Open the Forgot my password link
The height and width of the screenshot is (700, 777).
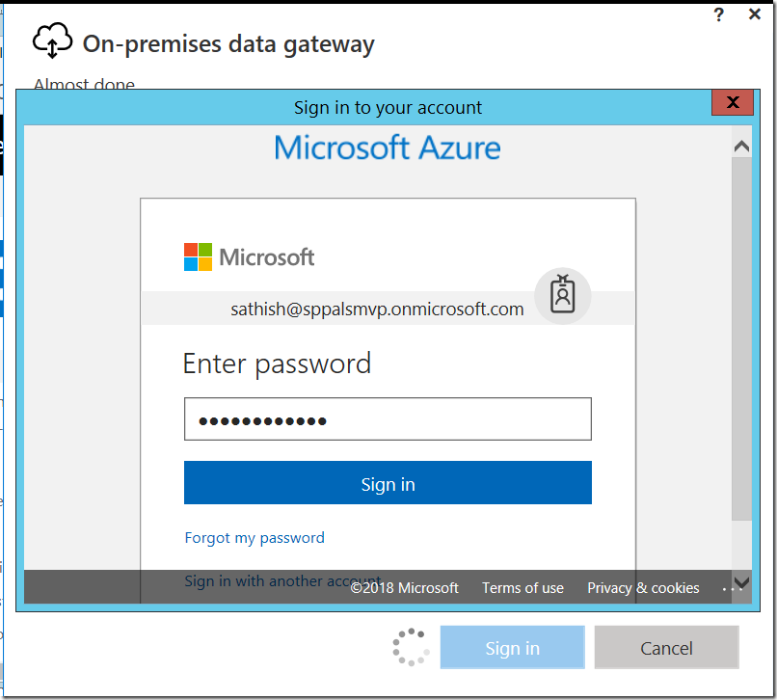tap(255, 538)
